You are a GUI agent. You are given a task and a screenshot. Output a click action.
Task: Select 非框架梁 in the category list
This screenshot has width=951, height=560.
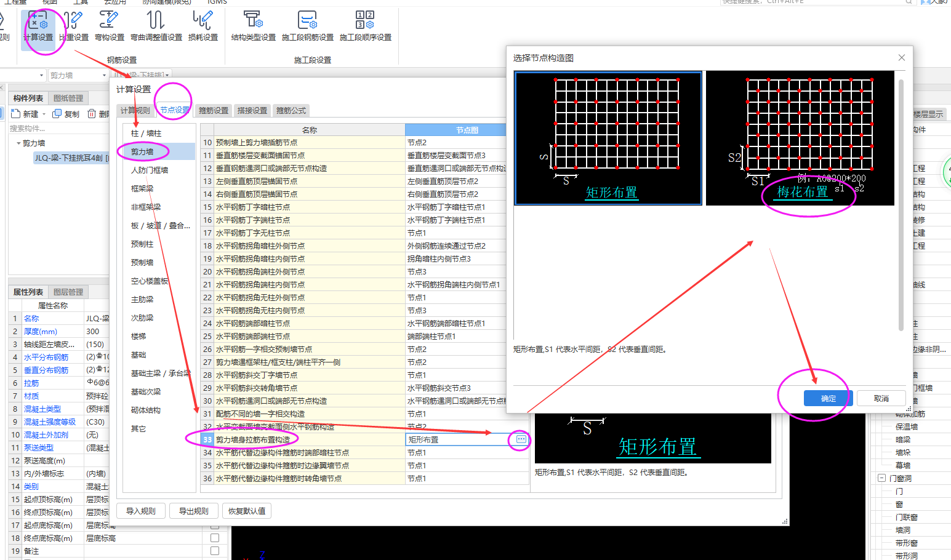159,207
